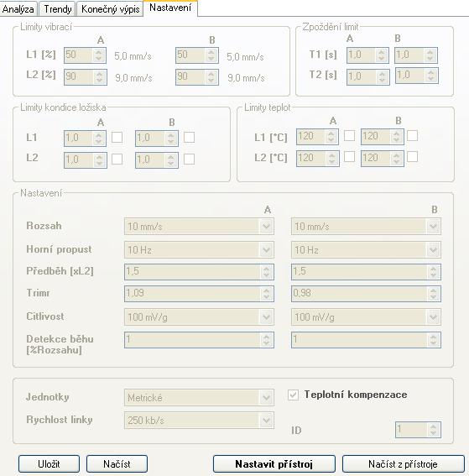This screenshot has height=476, width=469.
Task: Enable bearing condition L1 checkbox for channel A
Action: [x=117, y=137]
